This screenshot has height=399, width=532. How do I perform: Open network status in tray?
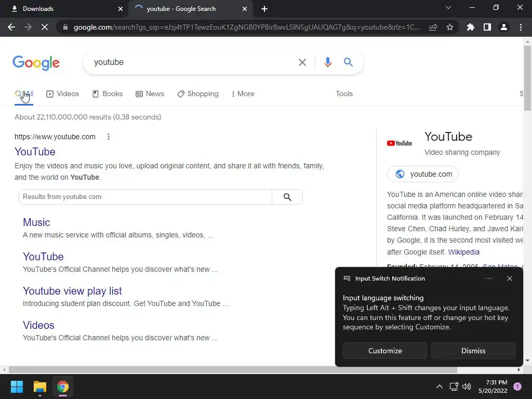click(454, 387)
